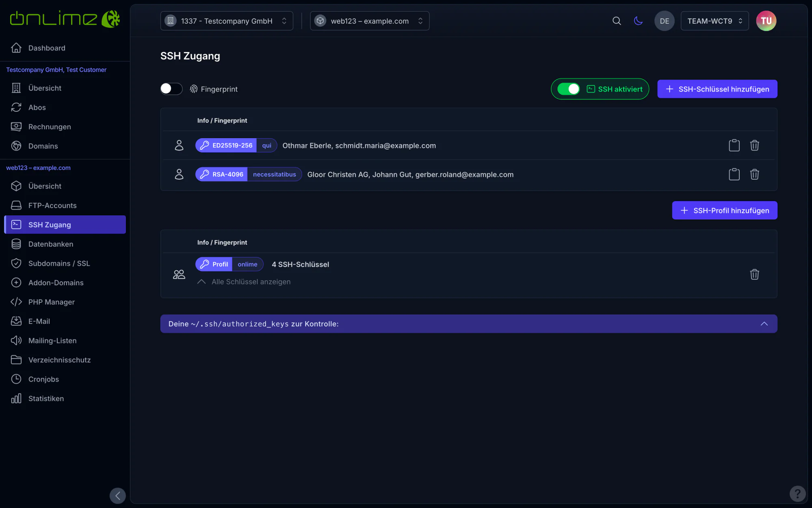Screen dimensions: 812x508
Task: Open Übersicht under web123 – example.com
Action: pyautogui.click(x=65, y=186)
